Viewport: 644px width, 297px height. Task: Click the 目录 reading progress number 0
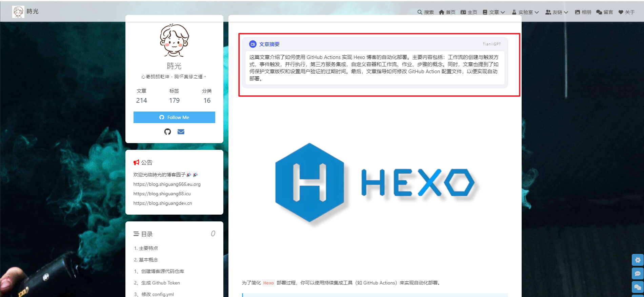213,234
